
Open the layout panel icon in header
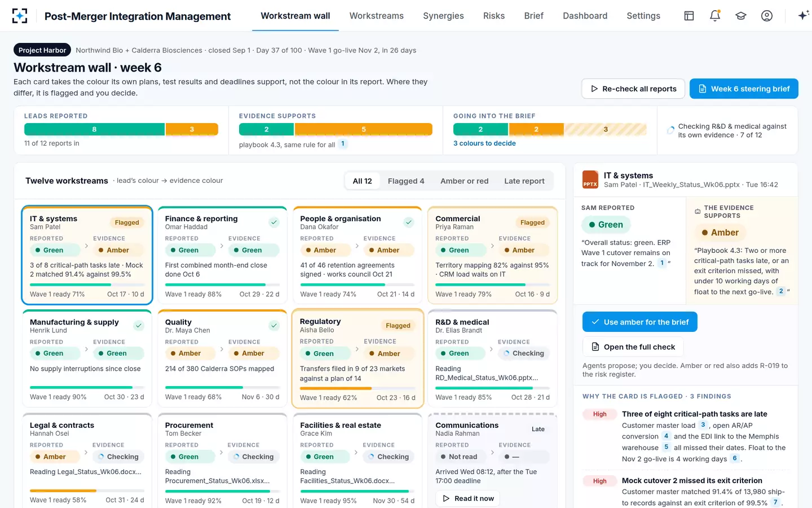[x=689, y=16]
